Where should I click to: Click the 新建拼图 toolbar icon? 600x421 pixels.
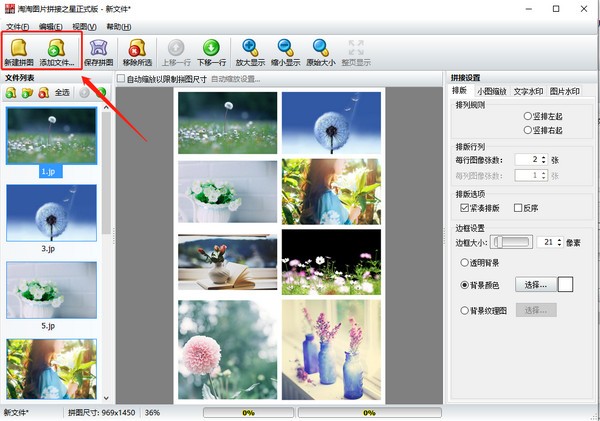tap(19, 52)
